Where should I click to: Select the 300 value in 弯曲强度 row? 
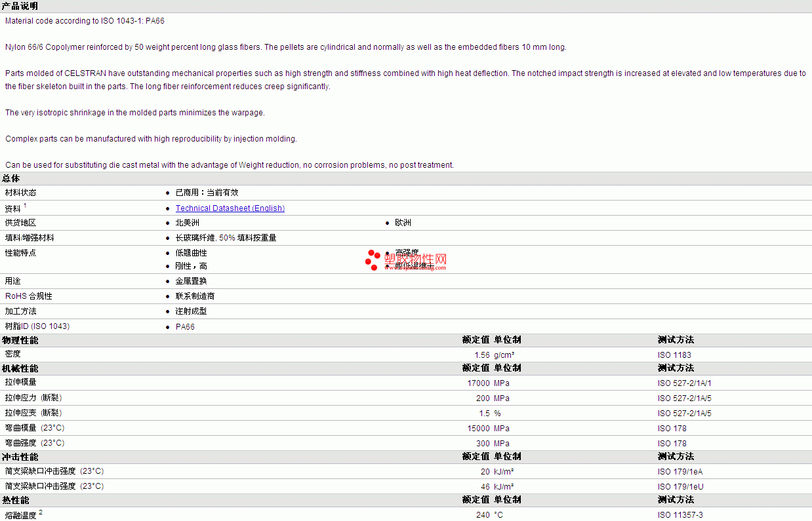pos(483,444)
